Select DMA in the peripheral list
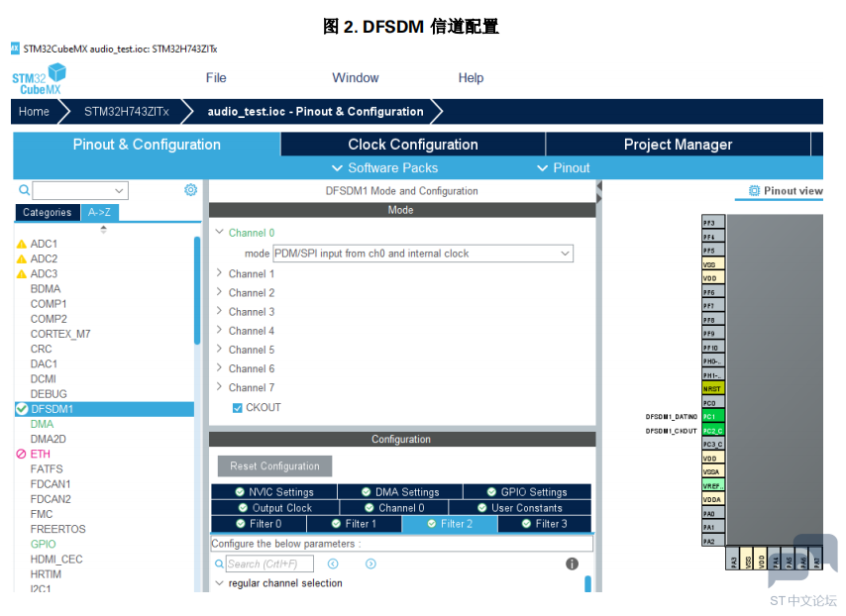 (x=42, y=424)
